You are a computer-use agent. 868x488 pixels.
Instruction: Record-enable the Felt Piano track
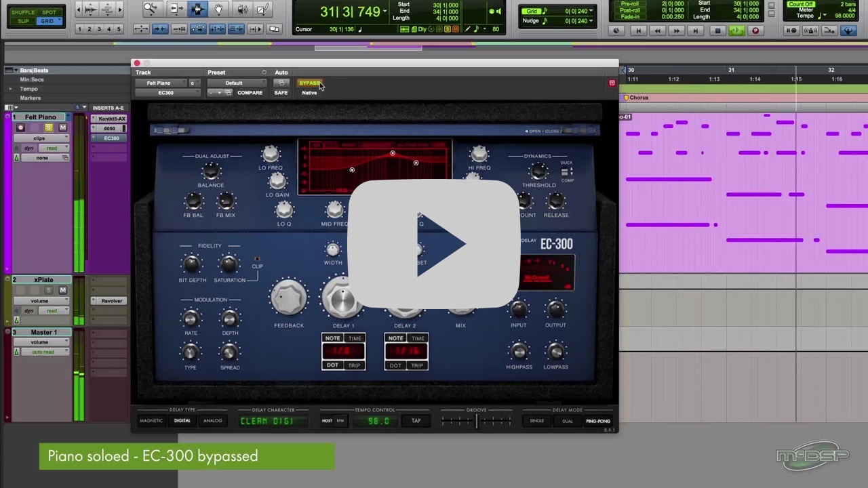(20, 127)
